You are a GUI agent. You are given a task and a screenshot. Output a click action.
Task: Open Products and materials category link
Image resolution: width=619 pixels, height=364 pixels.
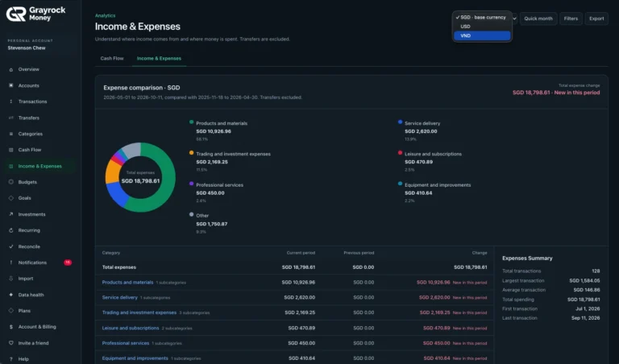[127, 283]
